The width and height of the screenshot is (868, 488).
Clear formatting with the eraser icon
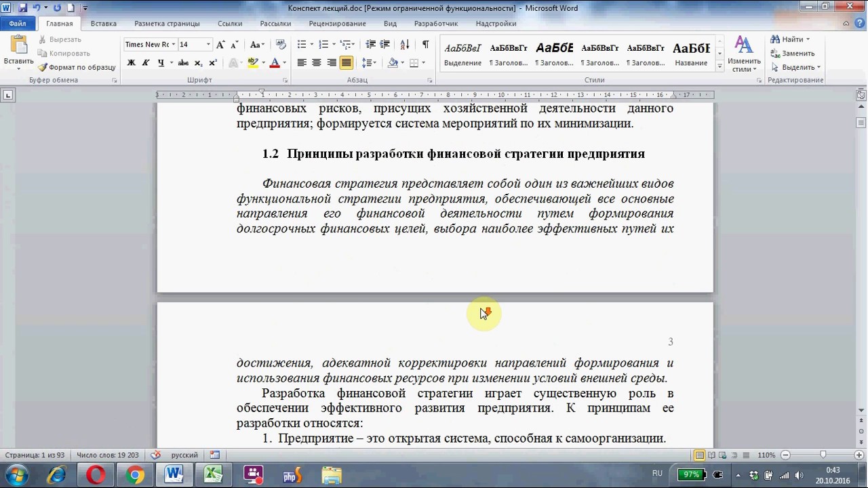(x=281, y=45)
